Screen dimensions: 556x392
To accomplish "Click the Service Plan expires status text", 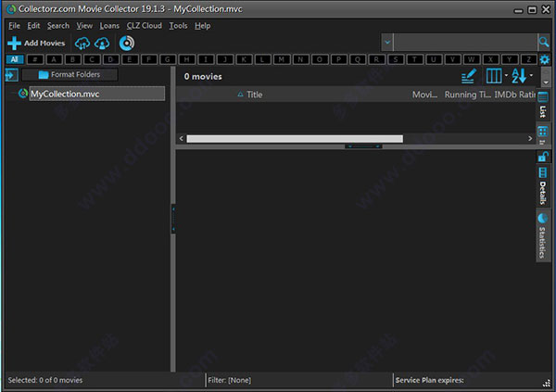I will click(429, 380).
